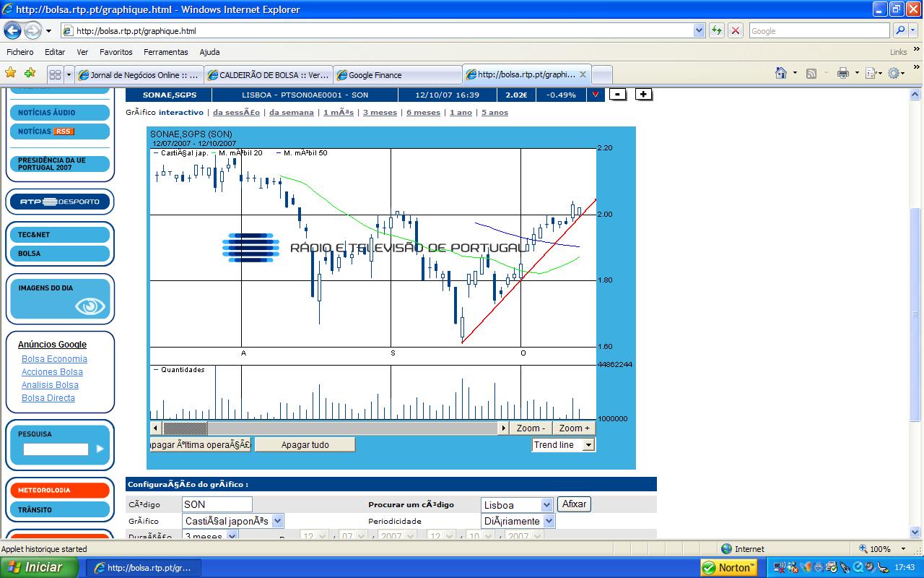
Task: Show the 3 meses chart period
Action: coord(380,113)
